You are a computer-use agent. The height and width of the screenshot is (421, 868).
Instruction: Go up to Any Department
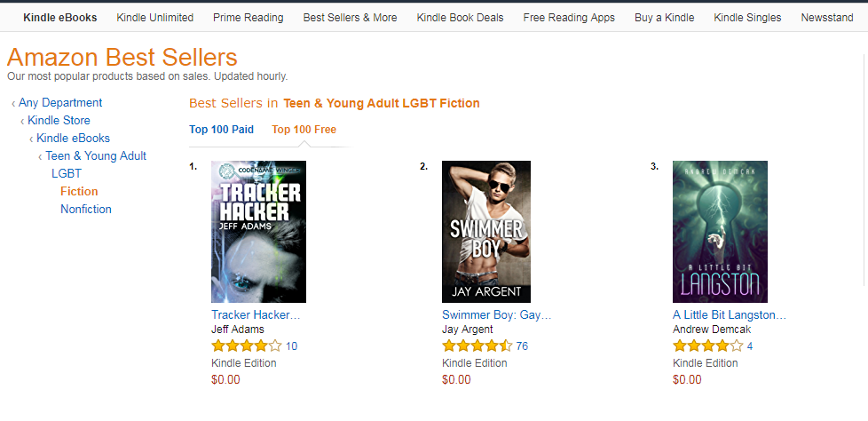tap(60, 103)
